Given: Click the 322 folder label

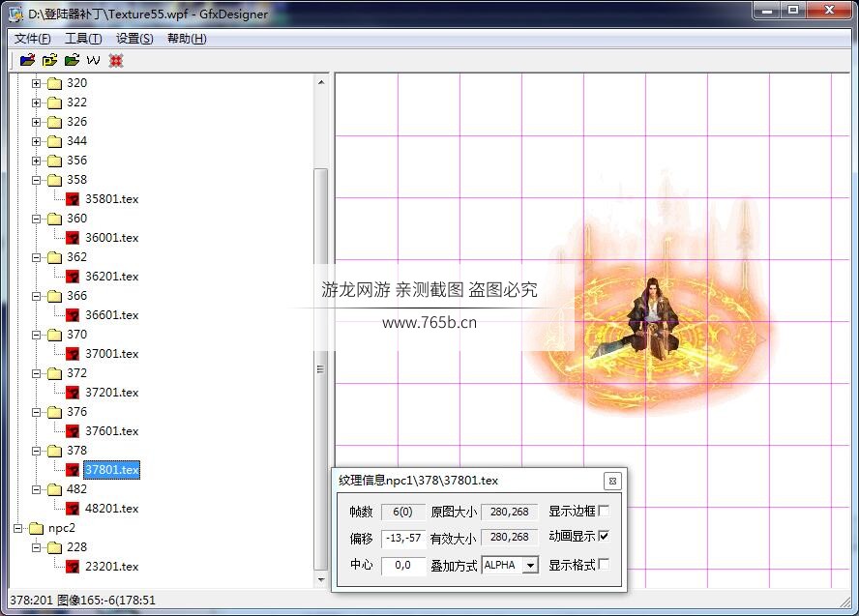Looking at the screenshot, I should [76, 103].
